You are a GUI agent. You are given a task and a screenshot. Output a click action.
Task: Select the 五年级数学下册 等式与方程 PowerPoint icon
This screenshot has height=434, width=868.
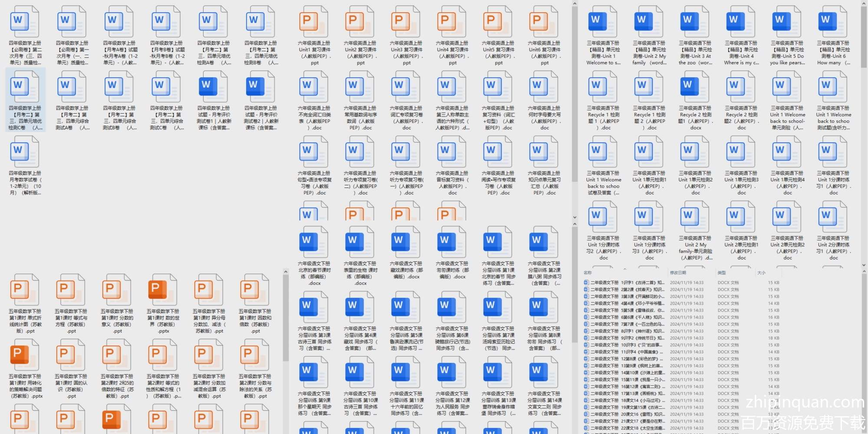(71, 290)
